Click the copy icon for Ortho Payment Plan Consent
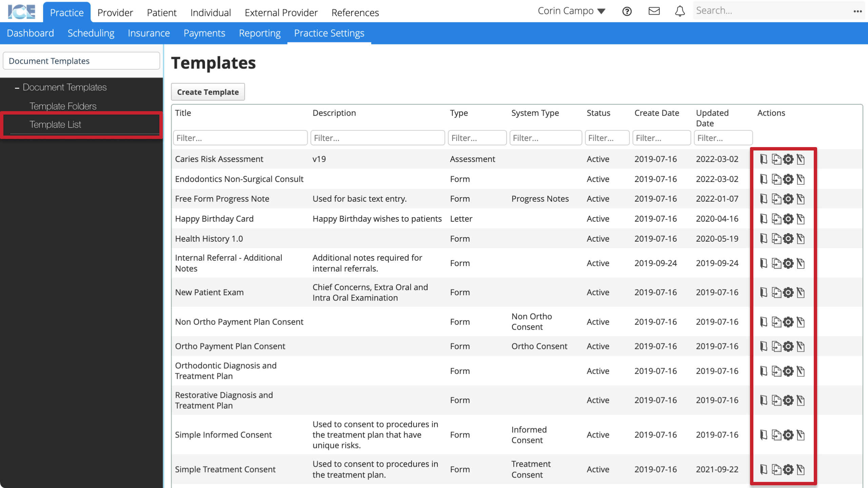This screenshot has width=868, height=488. pyautogui.click(x=776, y=346)
